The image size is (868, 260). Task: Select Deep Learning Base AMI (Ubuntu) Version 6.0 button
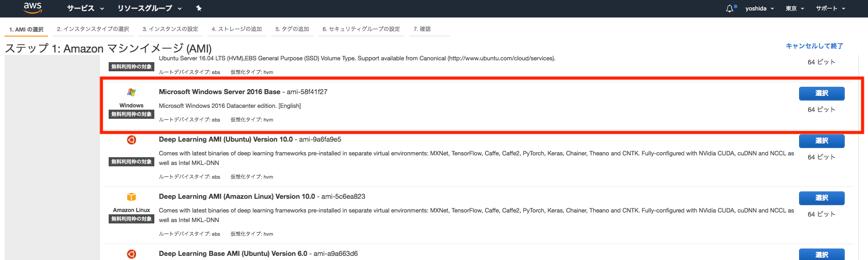pyautogui.click(x=821, y=255)
